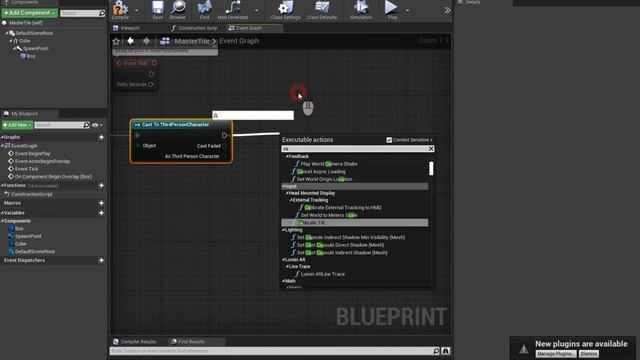640x360 pixels.
Task: Collapse the Graphs section
Action: point(2,138)
